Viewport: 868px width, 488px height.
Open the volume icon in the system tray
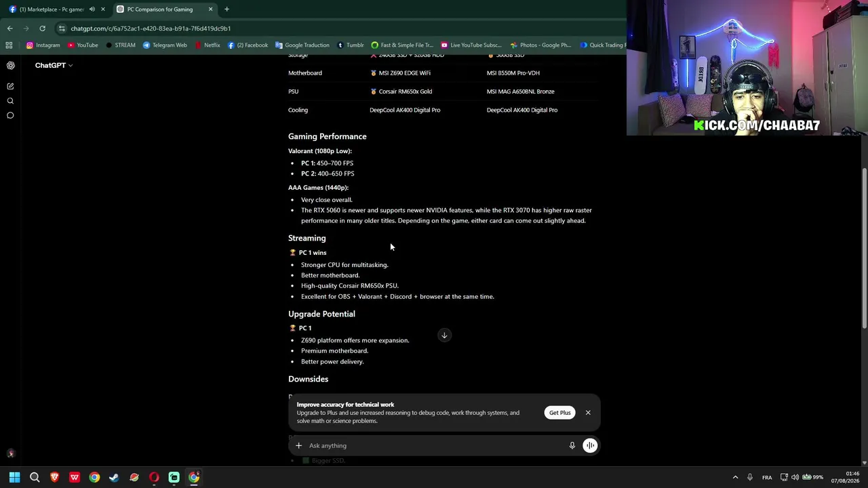[x=795, y=477]
